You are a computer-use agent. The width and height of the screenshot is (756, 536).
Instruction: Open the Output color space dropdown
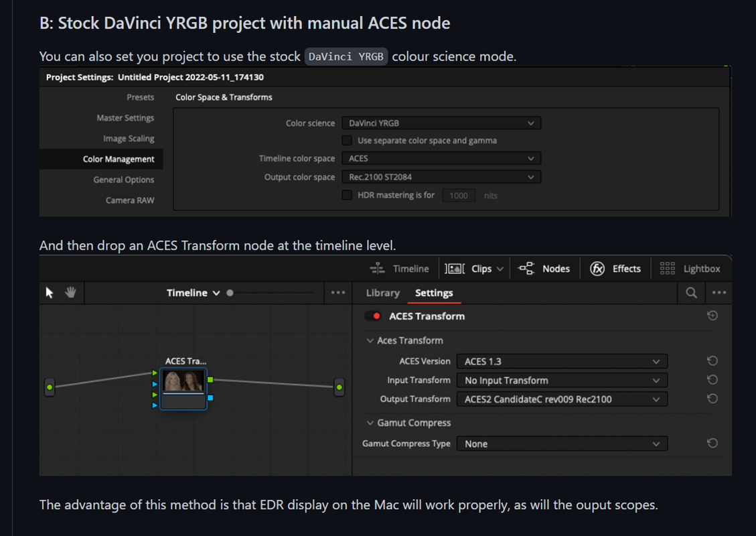441,177
